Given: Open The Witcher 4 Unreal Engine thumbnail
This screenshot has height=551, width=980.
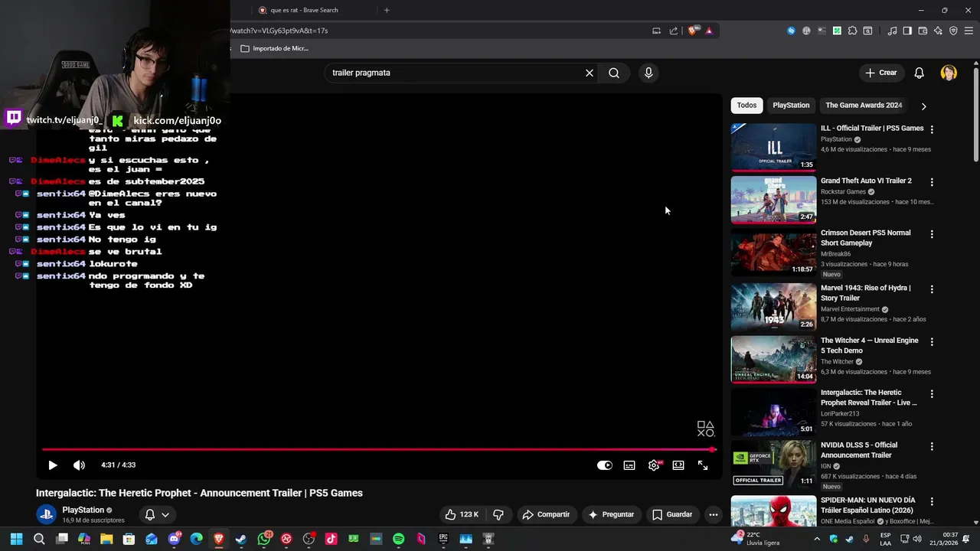Looking at the screenshot, I should tap(773, 359).
